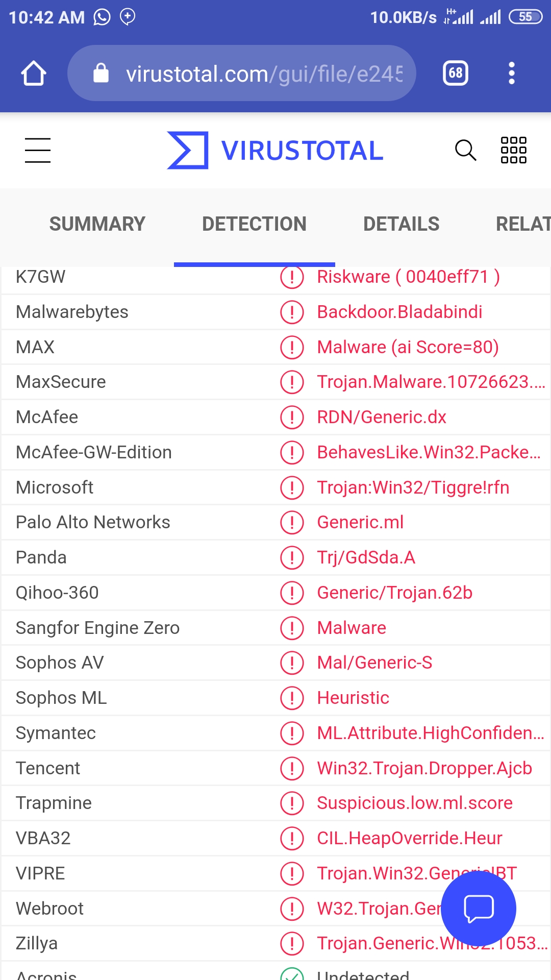Tap the padlock icon in the address bar

click(101, 73)
